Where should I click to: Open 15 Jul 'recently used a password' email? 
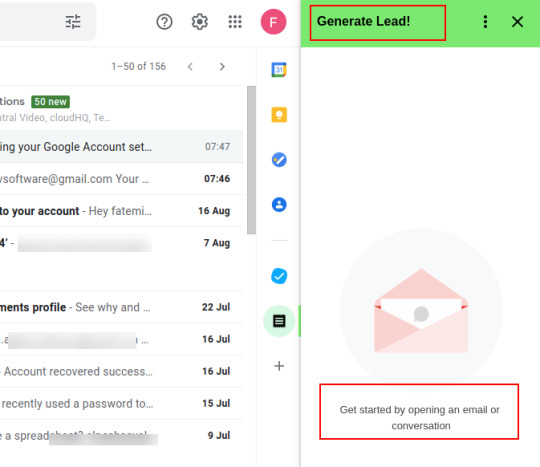click(121, 403)
